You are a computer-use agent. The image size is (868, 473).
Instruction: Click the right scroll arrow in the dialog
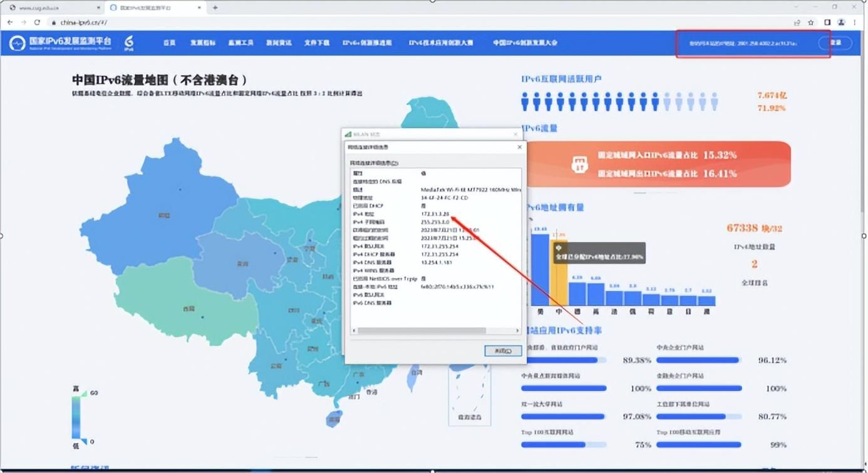point(517,330)
